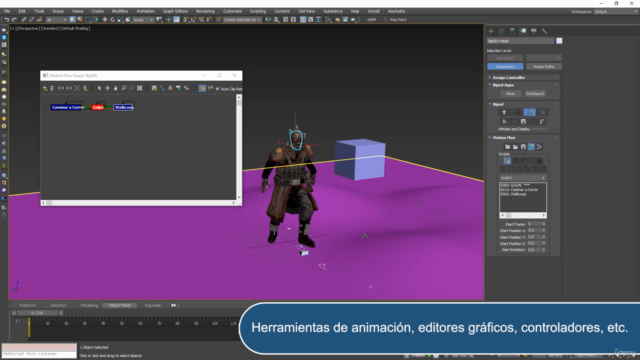640x360 pixels.
Task: Toggle window/crossing selection button in main toolbar
Action: tap(96, 20)
